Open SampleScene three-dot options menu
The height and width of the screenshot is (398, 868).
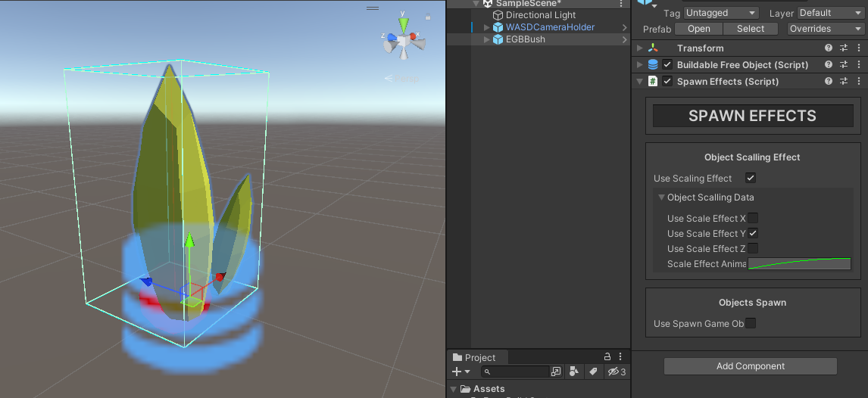click(x=621, y=3)
